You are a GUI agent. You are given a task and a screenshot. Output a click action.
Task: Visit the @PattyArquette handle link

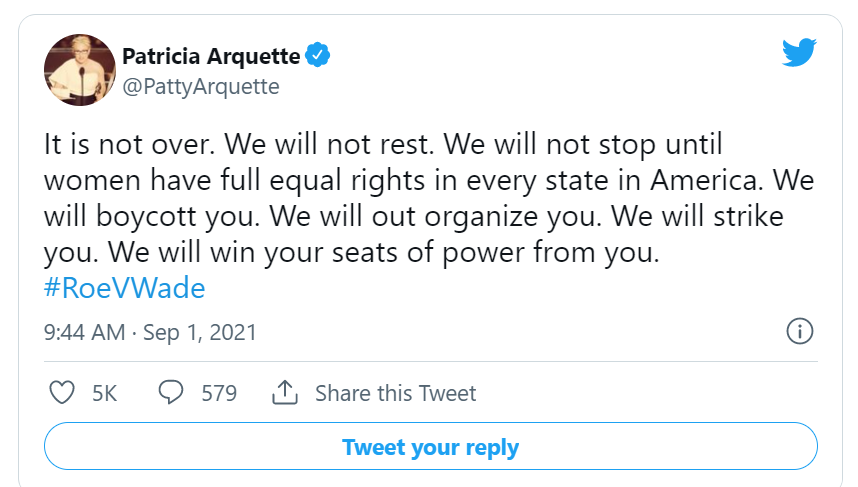tap(200, 87)
